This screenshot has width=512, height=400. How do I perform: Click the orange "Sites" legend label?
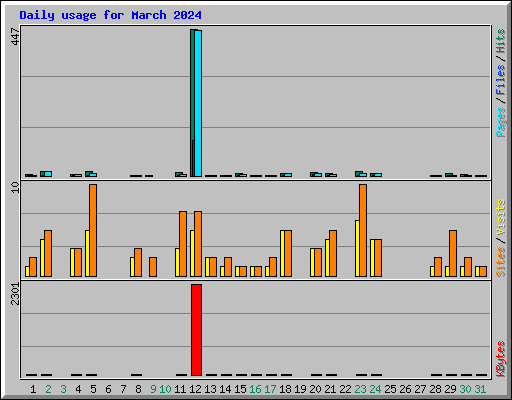click(500, 262)
